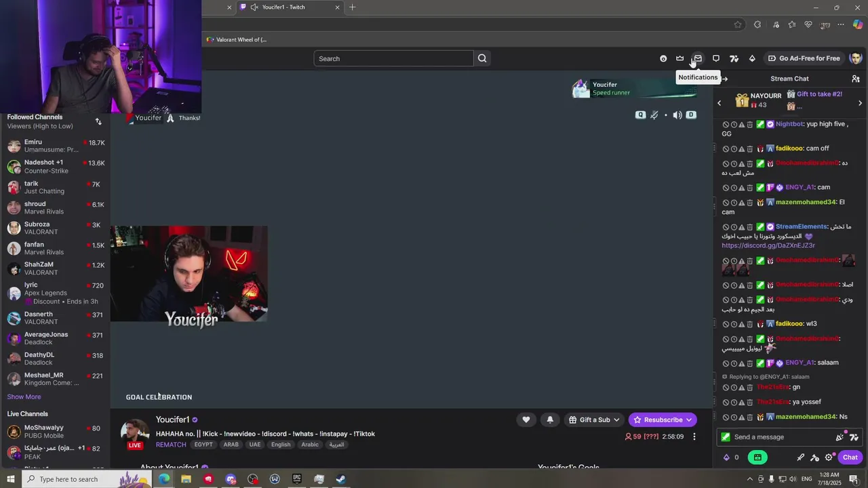Viewport: 868px width, 488px height.
Task: Click the heart follow button
Action: 526,420
